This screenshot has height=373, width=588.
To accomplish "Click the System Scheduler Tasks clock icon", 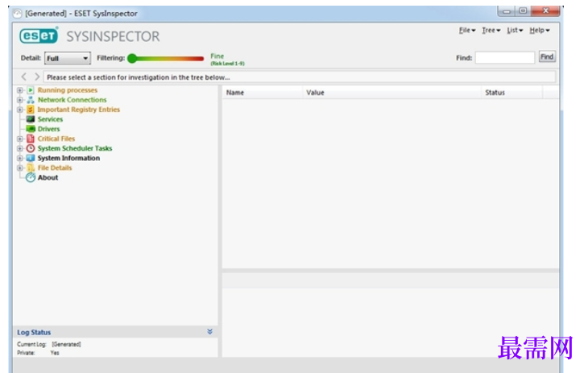I will click(31, 148).
